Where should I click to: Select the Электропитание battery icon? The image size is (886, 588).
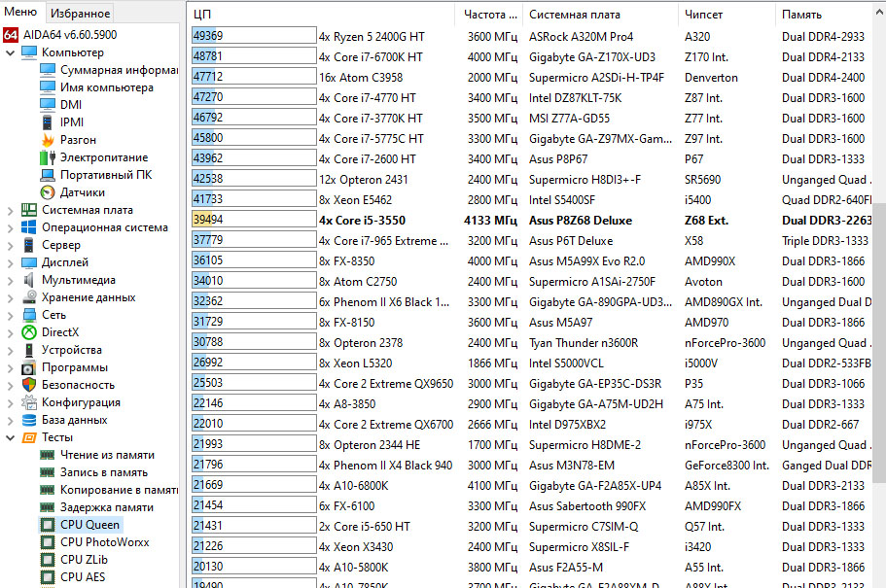(x=48, y=157)
